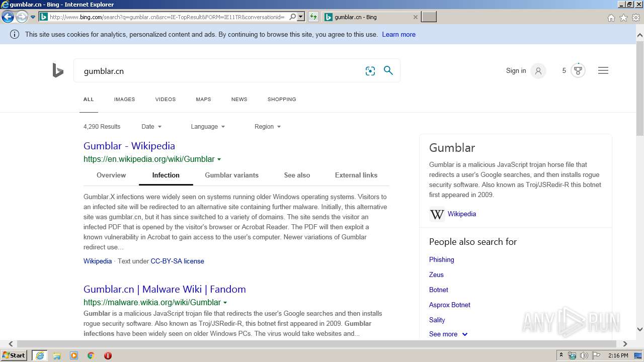Screen dimensions: 644x362
Task: Click browser Forward arrow button
Action: (x=22, y=17)
